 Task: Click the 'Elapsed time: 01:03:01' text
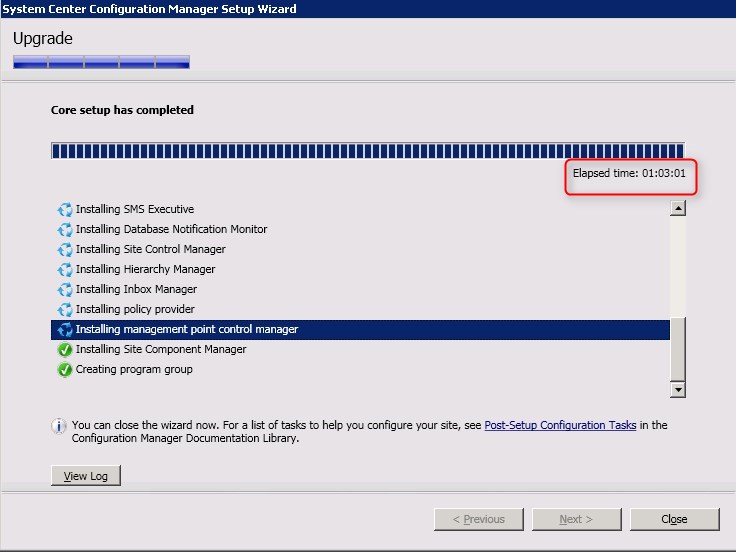coord(629,173)
